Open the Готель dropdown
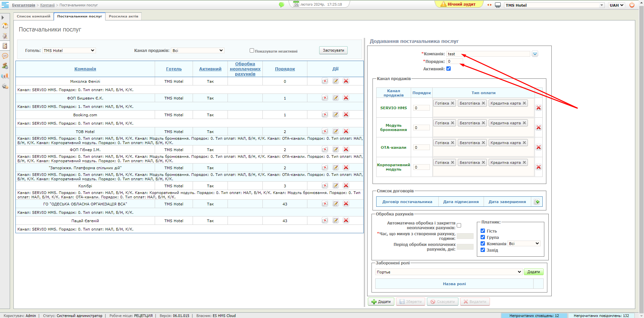This screenshot has width=644, height=318. pos(69,51)
